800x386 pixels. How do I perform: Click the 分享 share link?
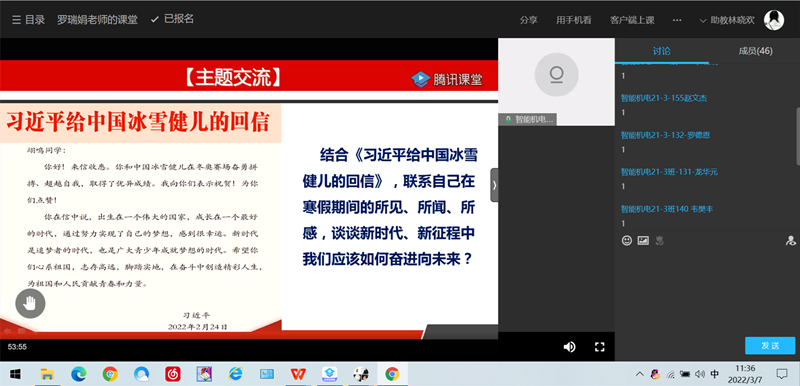tap(529, 20)
